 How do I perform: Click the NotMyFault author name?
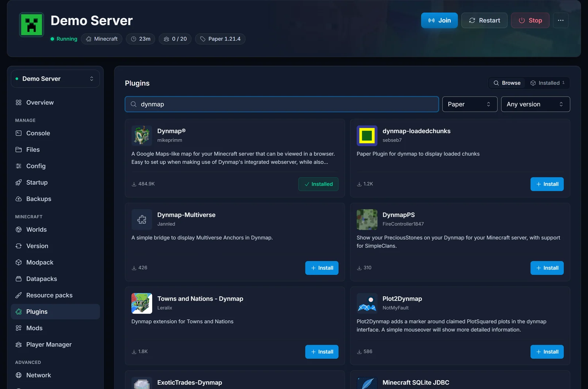coord(395,308)
